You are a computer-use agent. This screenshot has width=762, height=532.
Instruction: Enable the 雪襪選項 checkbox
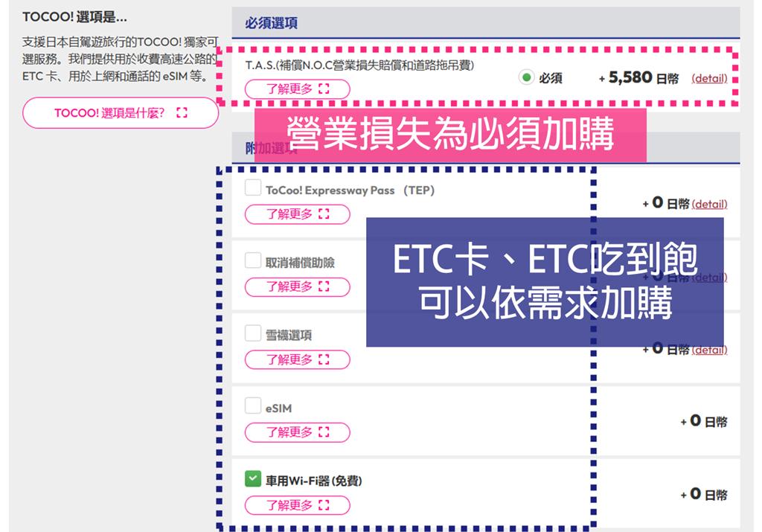tap(253, 333)
